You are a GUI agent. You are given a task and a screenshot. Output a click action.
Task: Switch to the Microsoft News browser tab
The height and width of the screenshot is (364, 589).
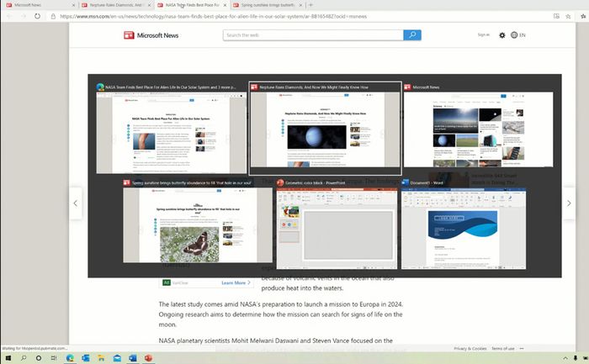(x=39, y=5)
